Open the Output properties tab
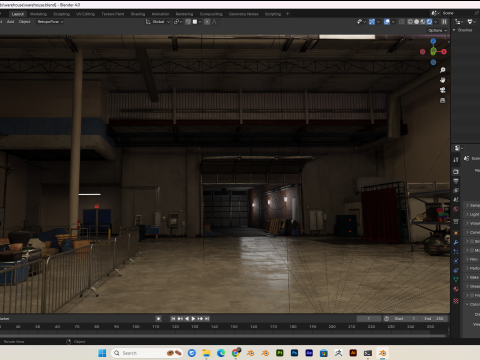This screenshot has height=360, width=480. coord(456,181)
